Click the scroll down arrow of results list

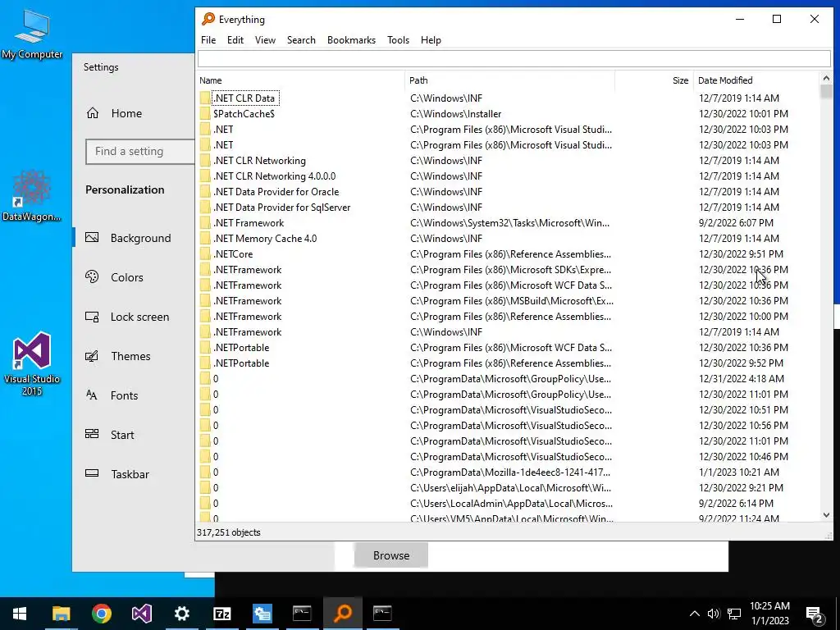[x=826, y=515]
